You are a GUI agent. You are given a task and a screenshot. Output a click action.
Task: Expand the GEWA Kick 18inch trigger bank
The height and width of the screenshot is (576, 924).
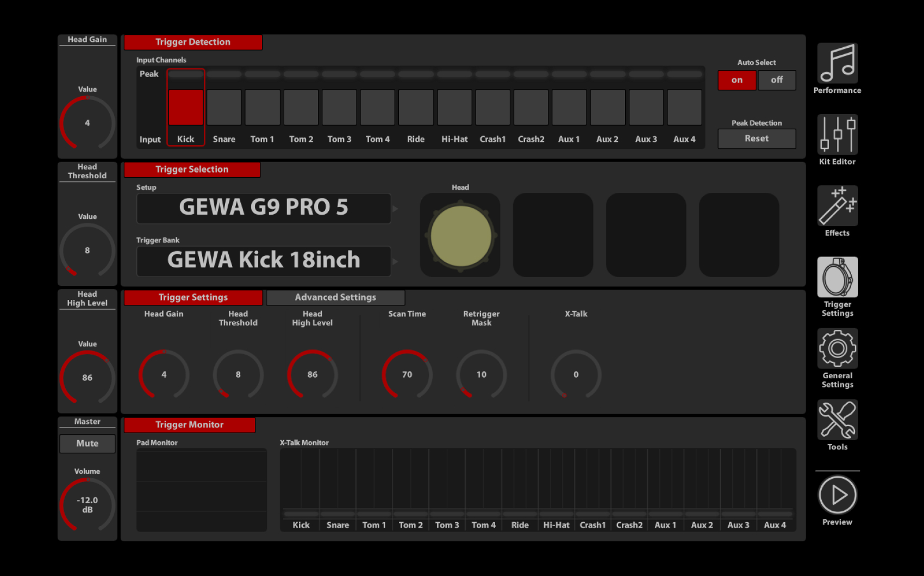pos(264,261)
